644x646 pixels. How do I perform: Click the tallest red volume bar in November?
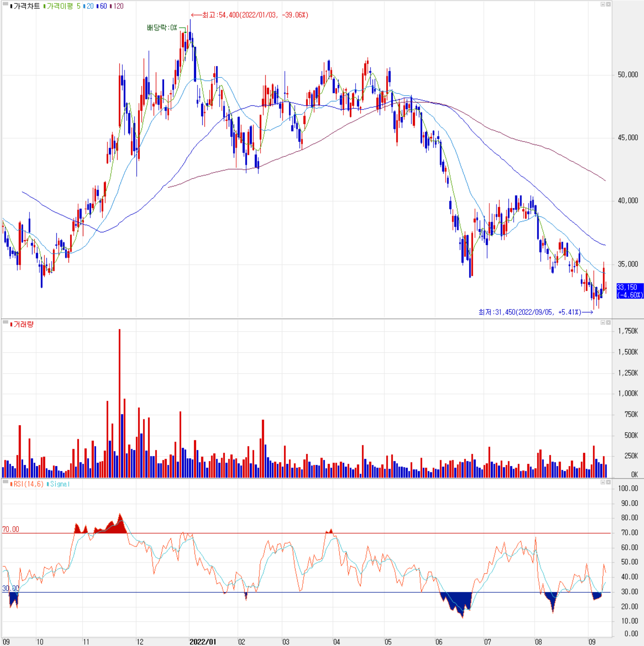tap(119, 403)
